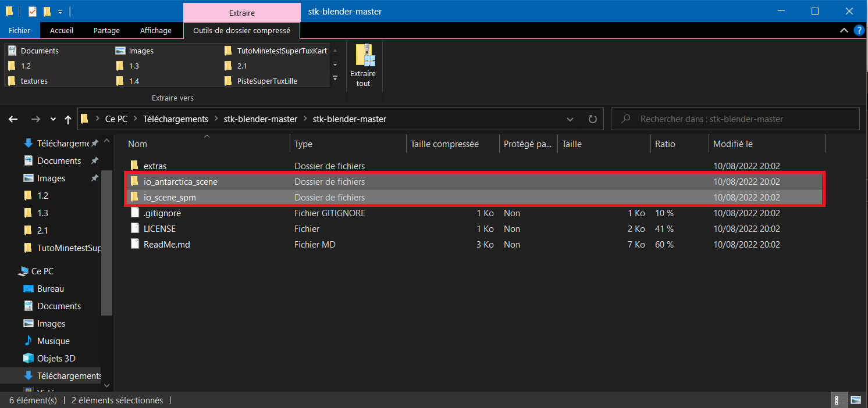Open the extras folder
Screen dimensions: 868x408
(x=156, y=166)
